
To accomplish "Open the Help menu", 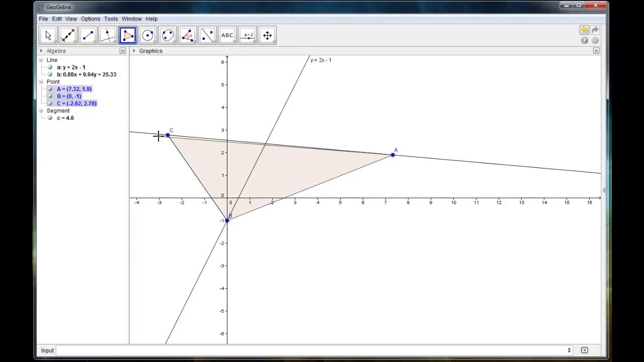I will pos(151,19).
